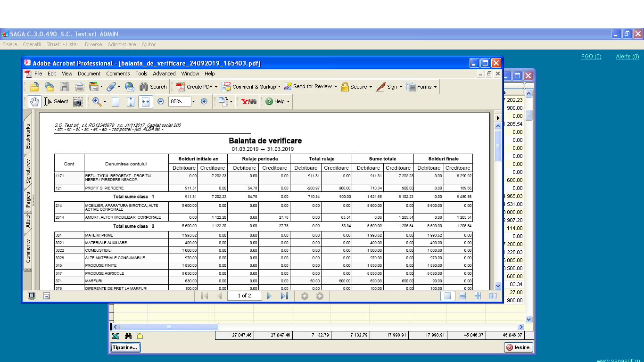Click the page number input field
This screenshot has height=362, width=644.
pos(244,296)
